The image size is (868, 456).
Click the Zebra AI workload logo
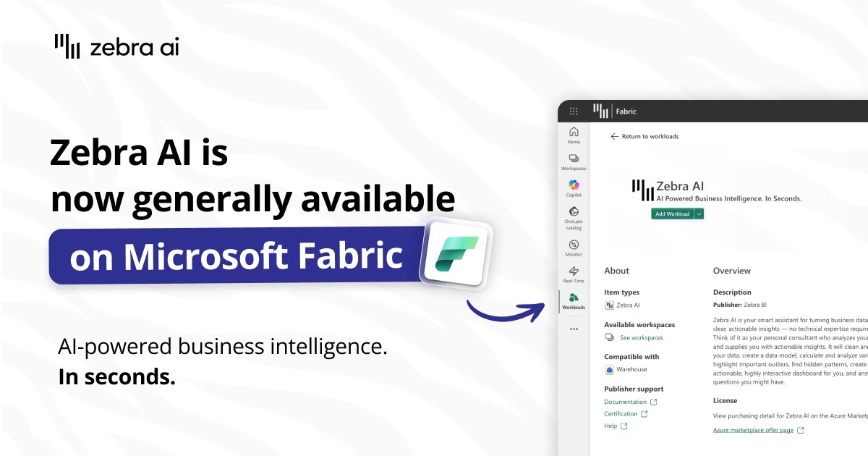(x=642, y=190)
